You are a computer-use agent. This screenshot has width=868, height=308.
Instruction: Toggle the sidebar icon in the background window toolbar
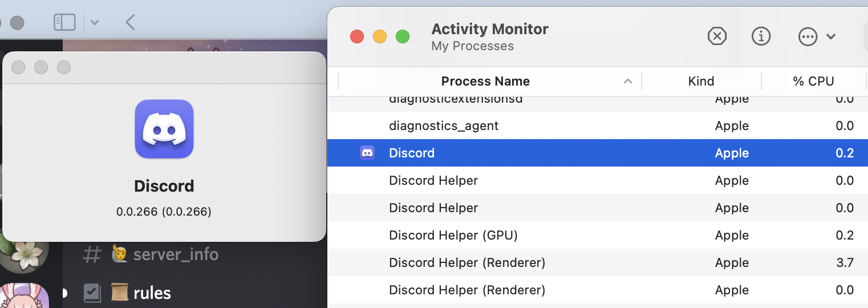click(x=64, y=22)
